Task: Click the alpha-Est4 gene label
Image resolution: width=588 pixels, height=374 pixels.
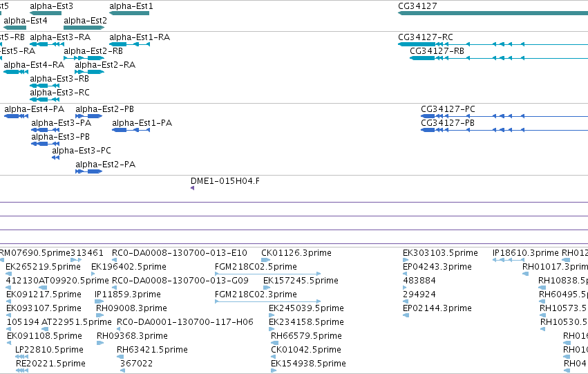Action: pos(26,20)
